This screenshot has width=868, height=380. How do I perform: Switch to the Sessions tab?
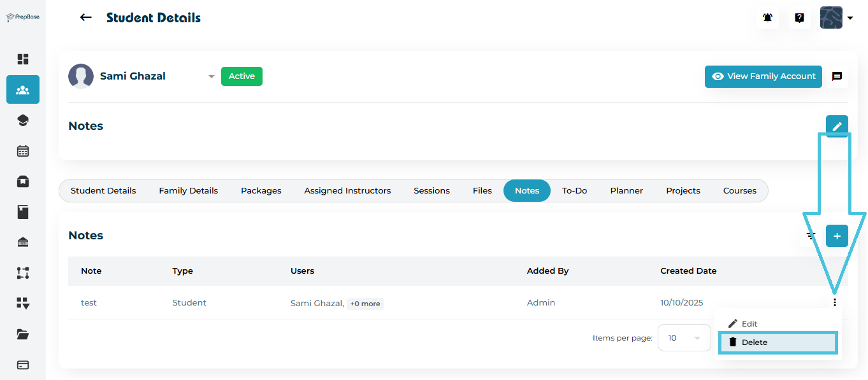coord(431,191)
